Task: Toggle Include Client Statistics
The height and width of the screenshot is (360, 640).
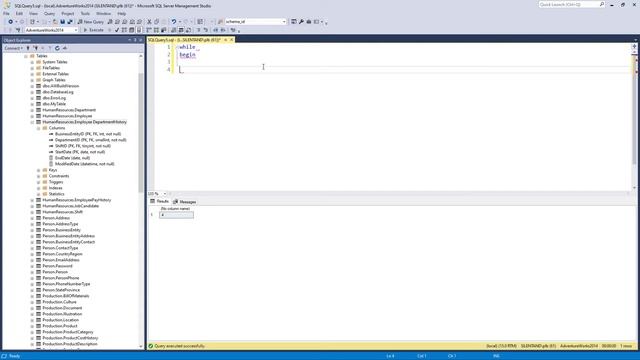Action: [x=164, y=30]
